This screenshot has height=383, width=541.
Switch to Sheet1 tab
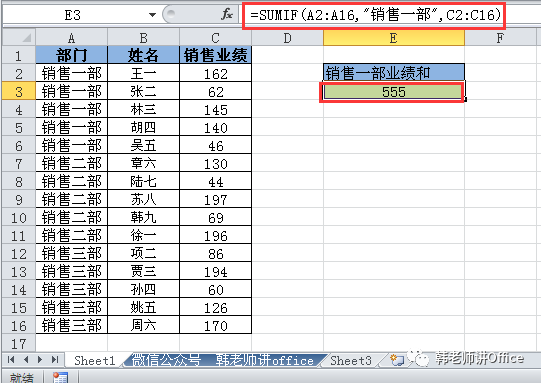tap(95, 361)
